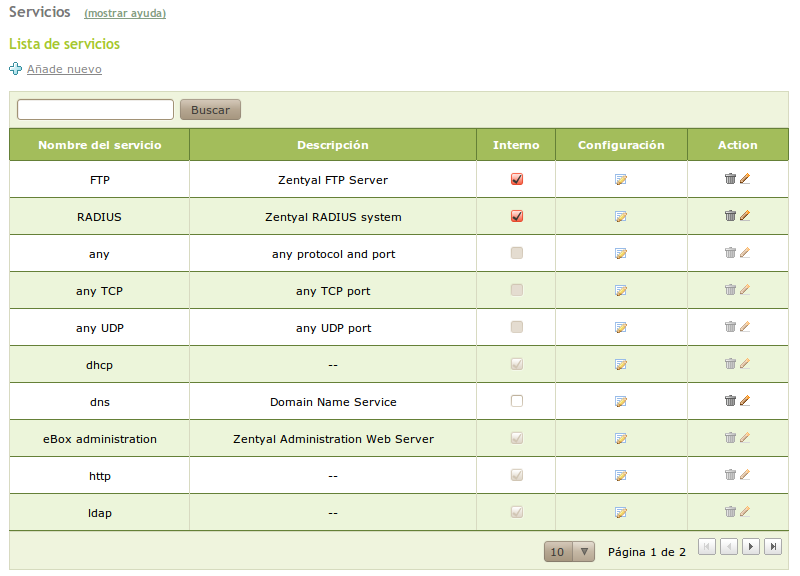Click the Nombre del servicio column header
This screenshot has width=800, height=576.
click(99, 145)
